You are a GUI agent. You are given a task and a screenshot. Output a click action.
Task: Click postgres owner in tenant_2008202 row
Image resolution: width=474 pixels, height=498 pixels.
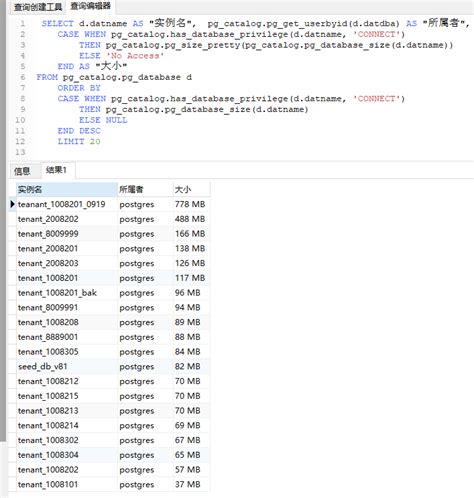pos(145,219)
